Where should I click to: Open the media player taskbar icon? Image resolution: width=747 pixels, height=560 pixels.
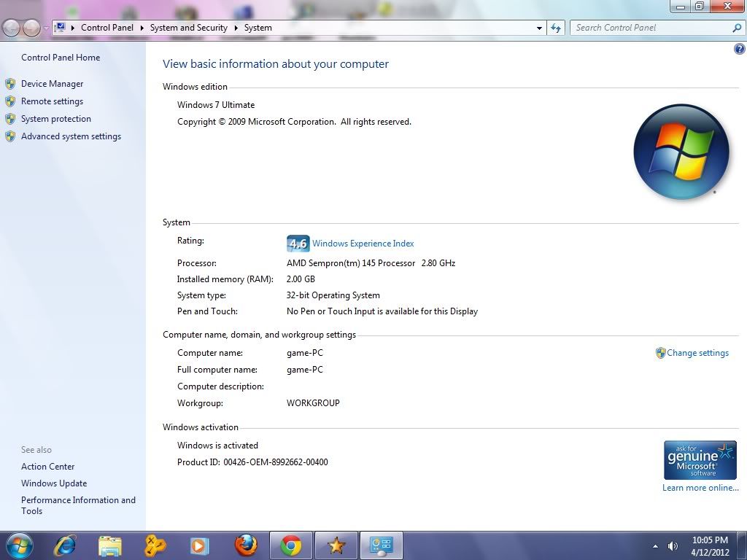coord(200,545)
